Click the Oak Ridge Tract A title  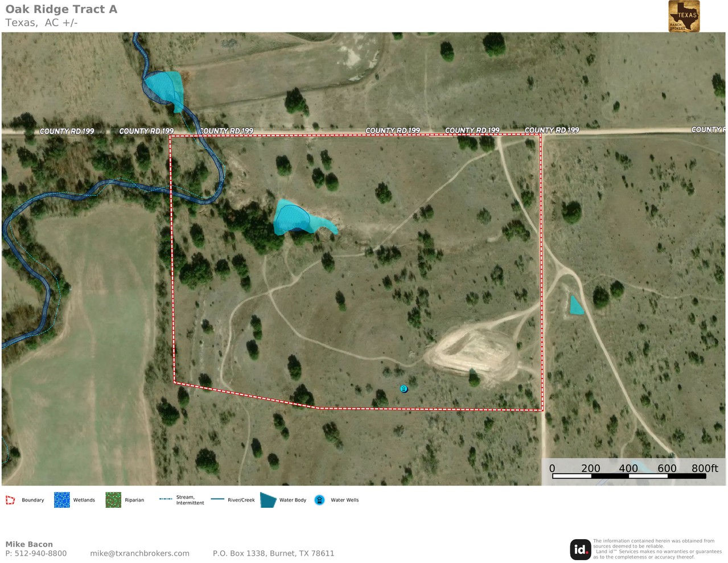(x=61, y=9)
